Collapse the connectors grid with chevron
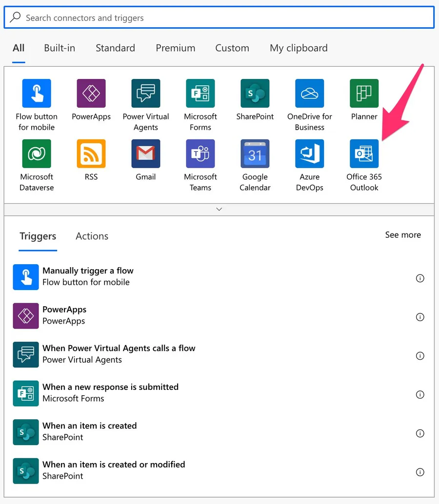439x504 pixels. [219, 209]
